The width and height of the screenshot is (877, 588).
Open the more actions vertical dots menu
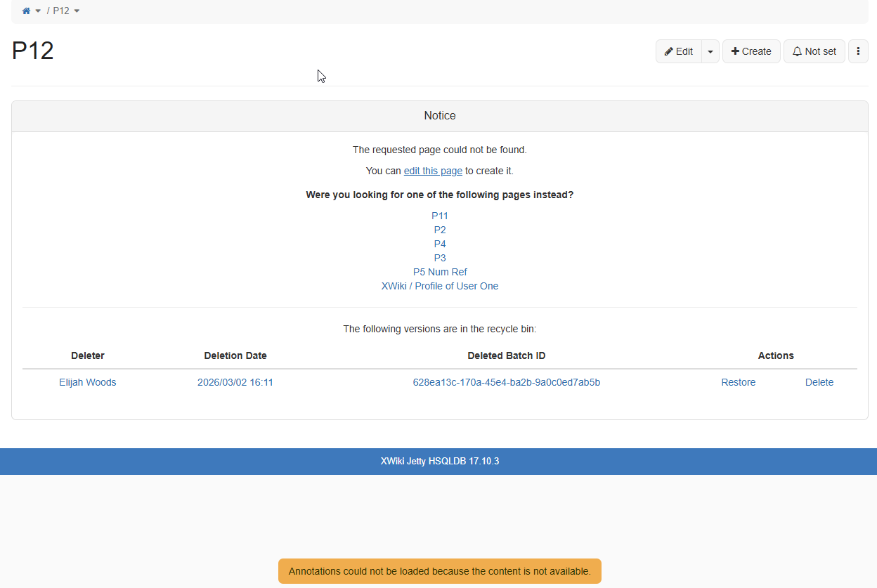pos(858,51)
